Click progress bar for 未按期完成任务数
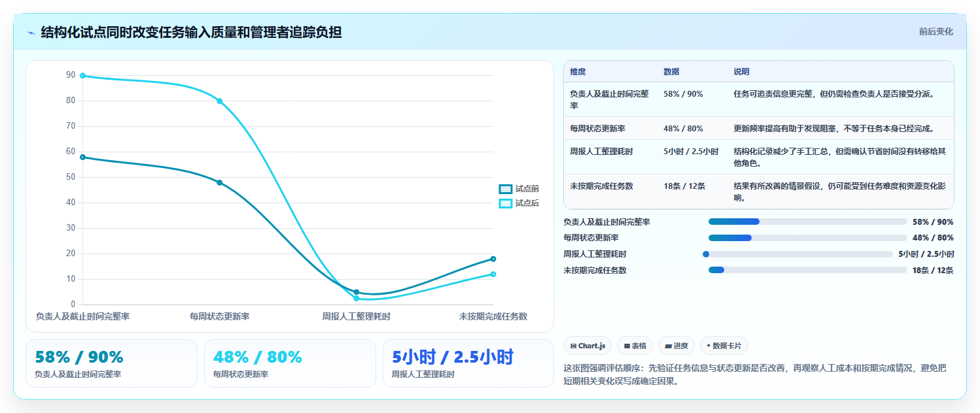Image resolution: width=980 pixels, height=413 pixels. 808,270
